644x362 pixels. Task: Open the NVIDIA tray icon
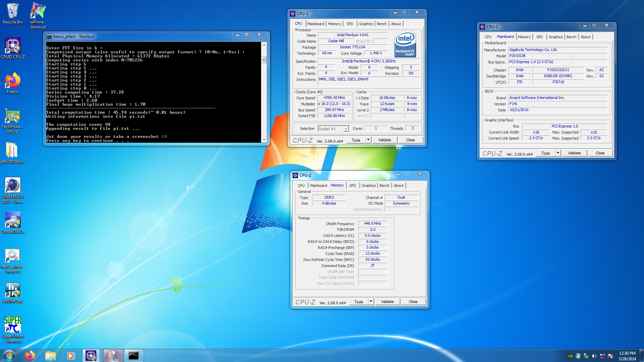pyautogui.click(x=570, y=356)
